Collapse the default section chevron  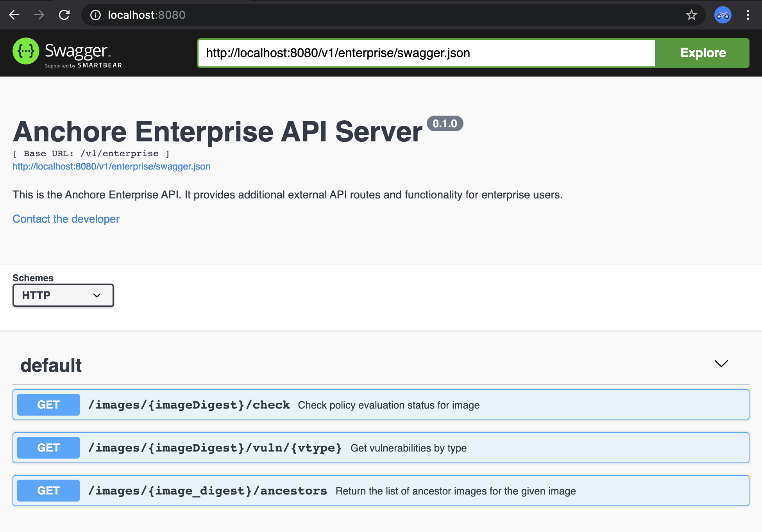[x=721, y=364]
